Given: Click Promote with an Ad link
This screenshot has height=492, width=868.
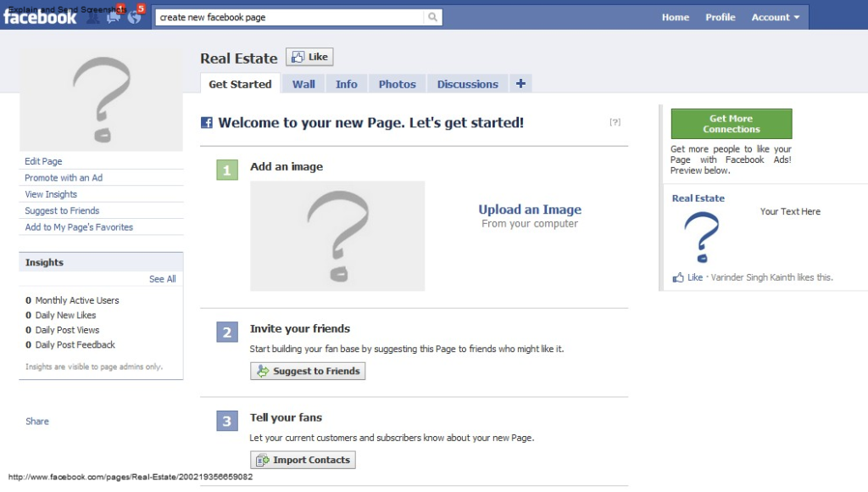Looking at the screenshot, I should click(64, 178).
